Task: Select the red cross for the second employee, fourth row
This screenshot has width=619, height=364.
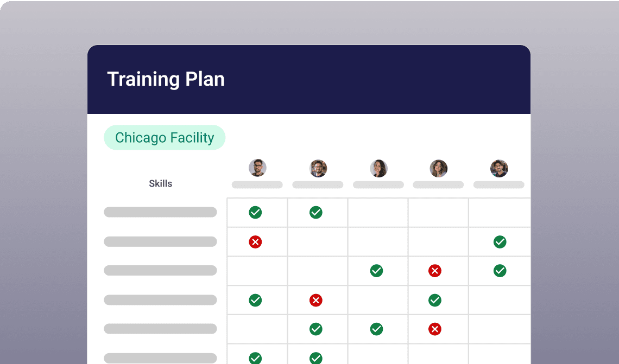Action: (317, 300)
